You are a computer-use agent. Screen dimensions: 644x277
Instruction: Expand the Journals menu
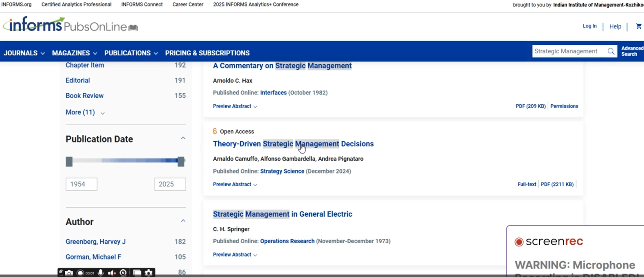(x=24, y=53)
